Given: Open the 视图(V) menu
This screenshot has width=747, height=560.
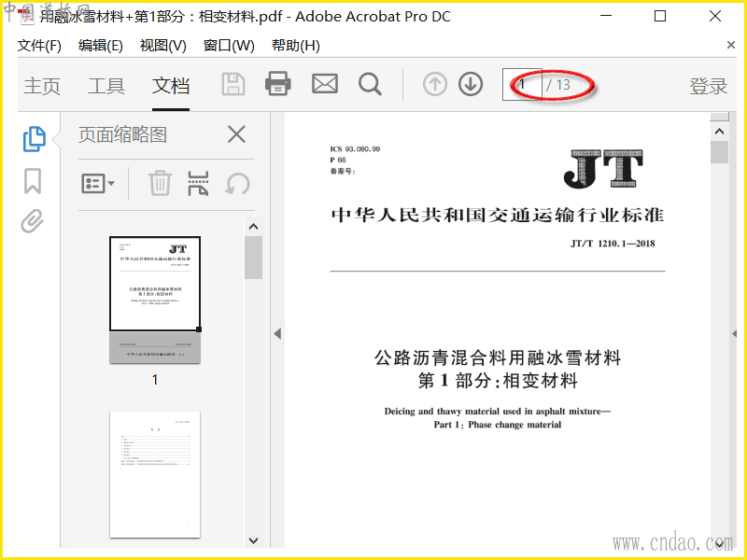Looking at the screenshot, I should (162, 46).
